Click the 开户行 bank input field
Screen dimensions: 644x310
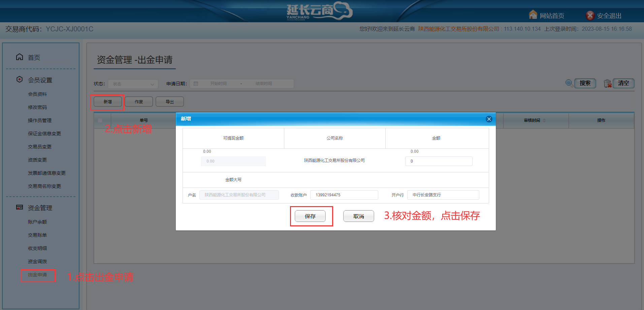pyautogui.click(x=443, y=195)
